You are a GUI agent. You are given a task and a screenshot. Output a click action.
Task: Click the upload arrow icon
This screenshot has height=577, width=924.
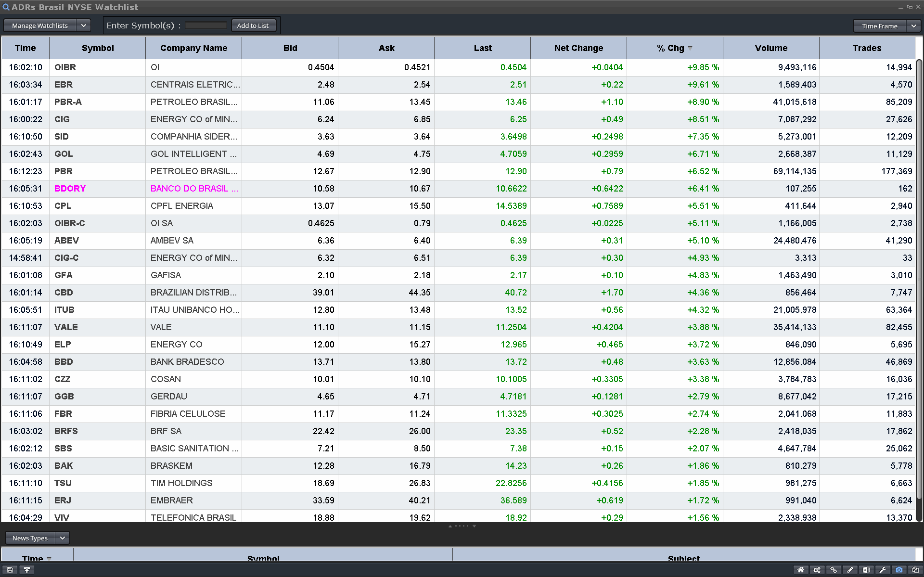(27, 570)
